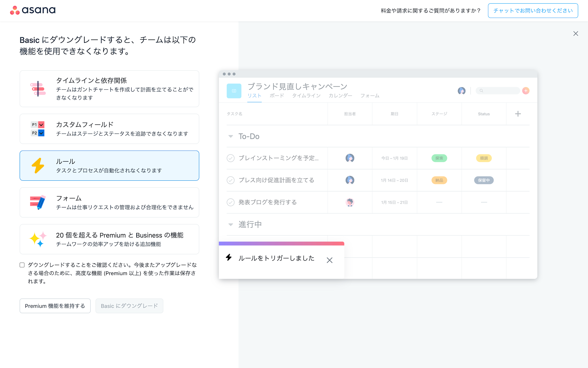Mark 発表ブログを発行する task complete
Image resolution: width=588 pixels, height=368 pixels.
[230, 202]
